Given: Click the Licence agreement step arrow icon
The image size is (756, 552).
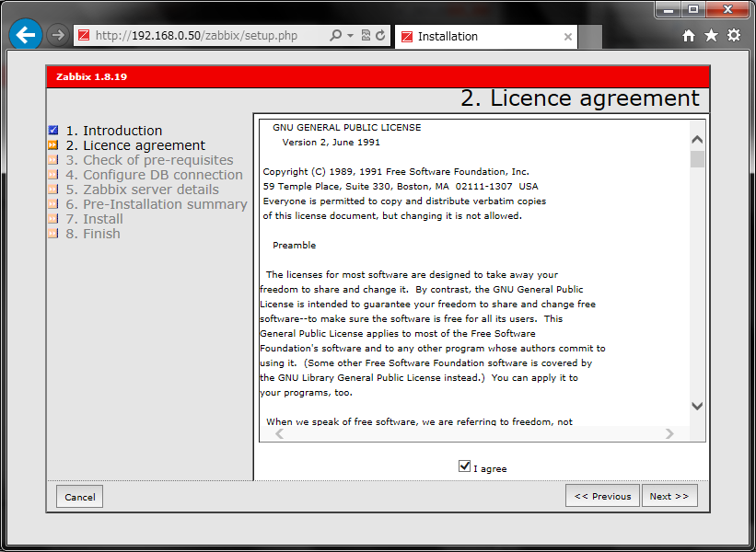Looking at the screenshot, I should tap(53, 145).
